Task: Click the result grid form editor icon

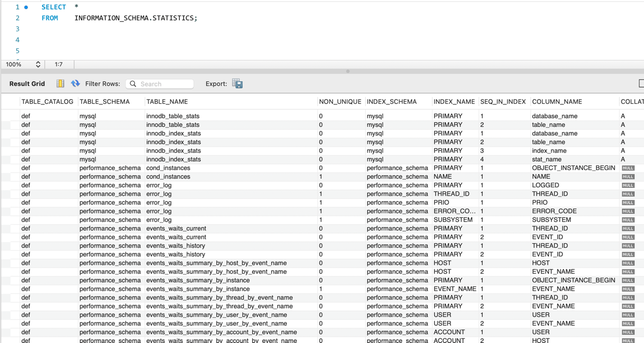Action: (60, 84)
